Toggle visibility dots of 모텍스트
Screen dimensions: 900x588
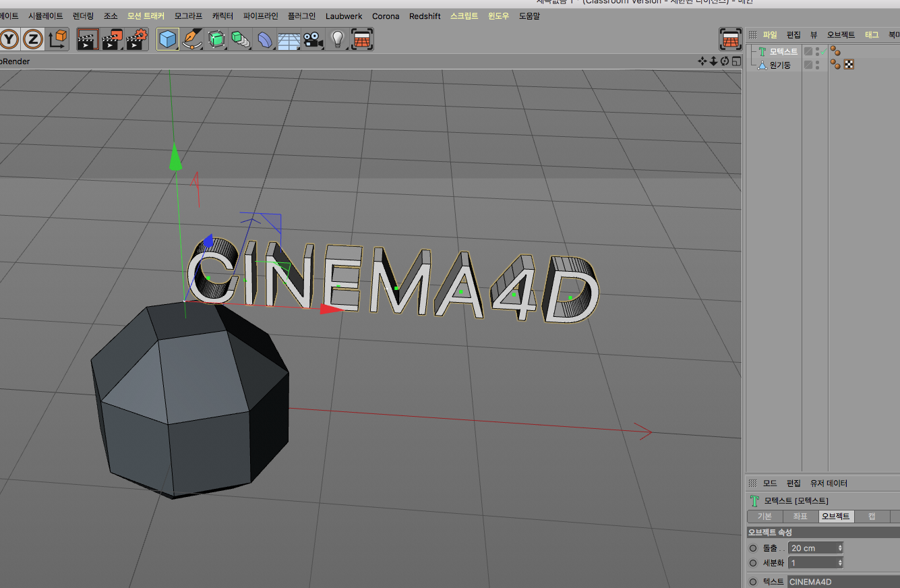pos(817,51)
